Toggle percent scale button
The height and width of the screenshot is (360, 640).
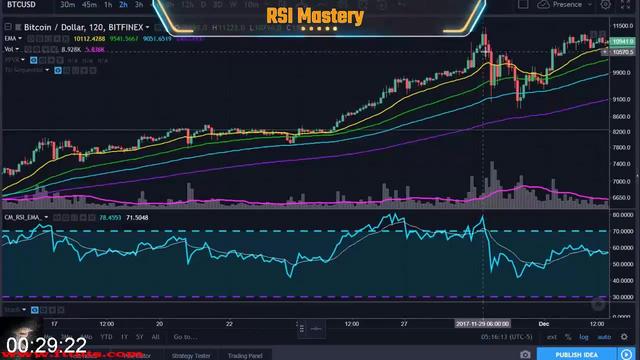pyautogui.click(x=568, y=337)
